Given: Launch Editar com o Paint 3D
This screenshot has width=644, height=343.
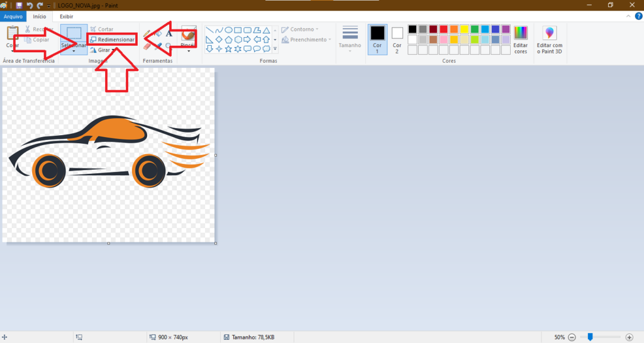Looking at the screenshot, I should pos(550,40).
